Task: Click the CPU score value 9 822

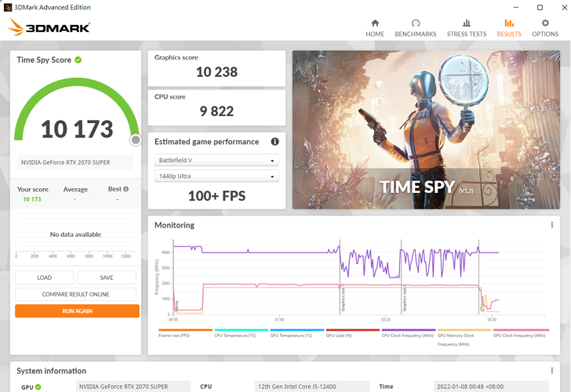Action: tap(216, 111)
